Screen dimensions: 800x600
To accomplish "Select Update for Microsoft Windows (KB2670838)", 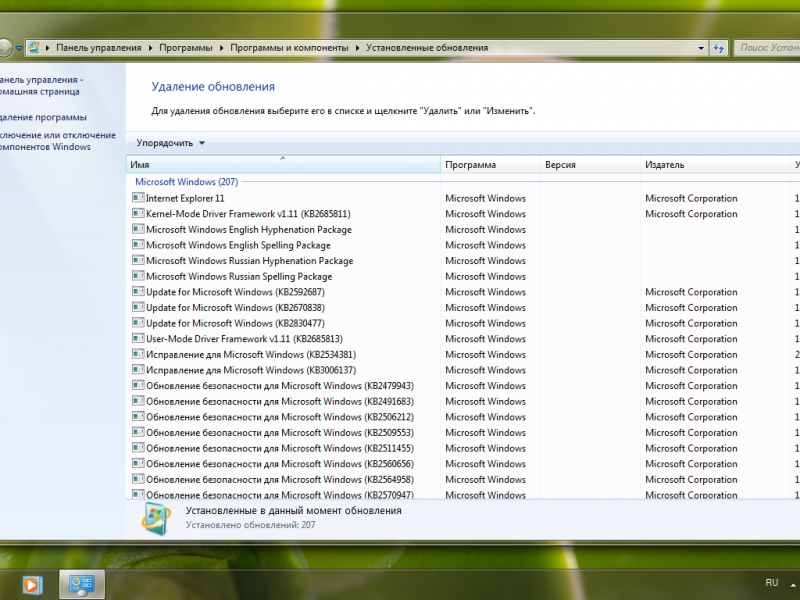I will [235, 308].
